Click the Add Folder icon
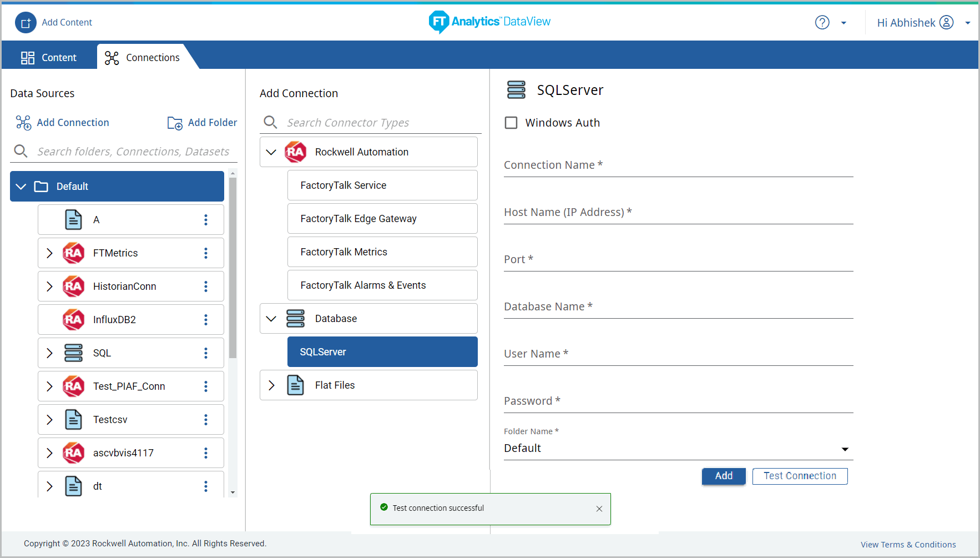Image resolution: width=980 pixels, height=558 pixels. pos(175,123)
